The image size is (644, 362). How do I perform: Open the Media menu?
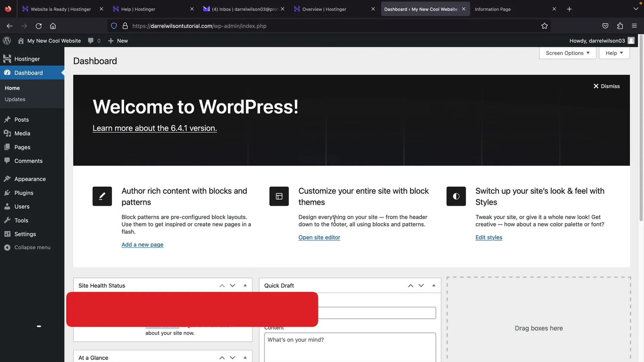tap(32, 133)
